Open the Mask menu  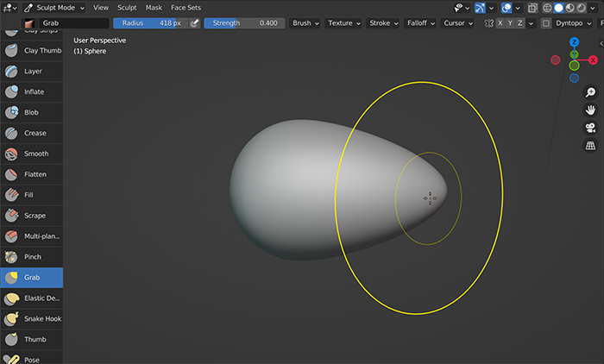[154, 7]
